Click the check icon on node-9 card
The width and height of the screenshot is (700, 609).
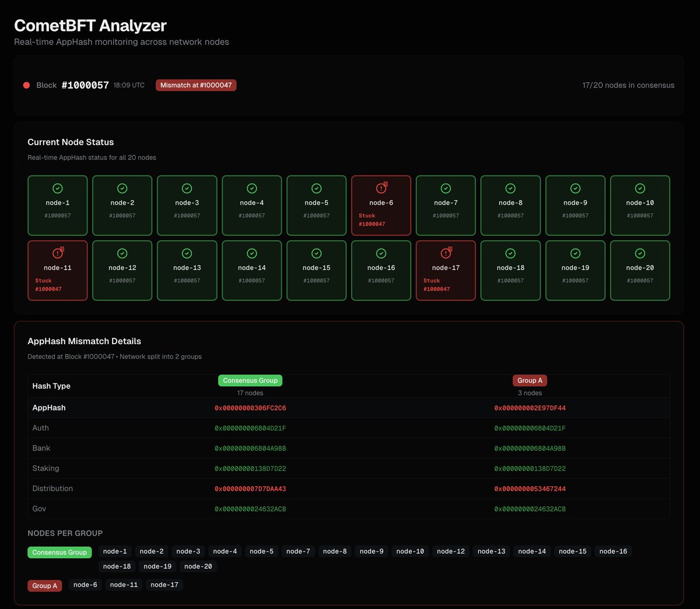tap(575, 188)
